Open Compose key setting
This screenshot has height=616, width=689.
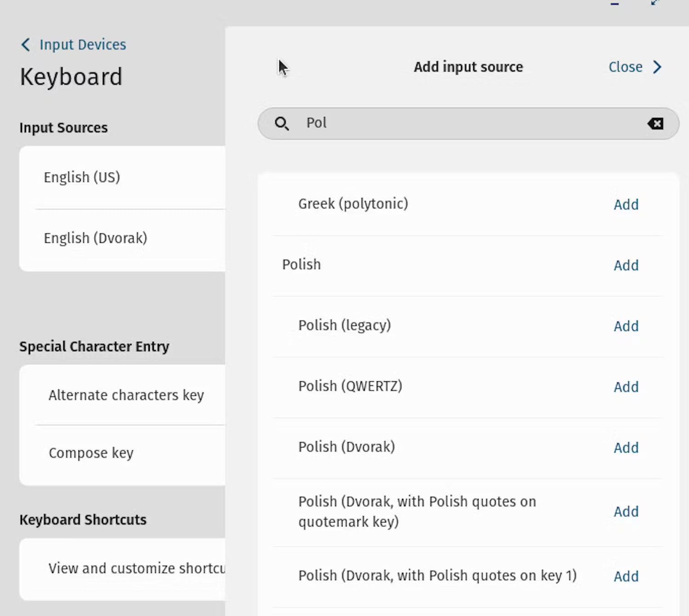[91, 453]
